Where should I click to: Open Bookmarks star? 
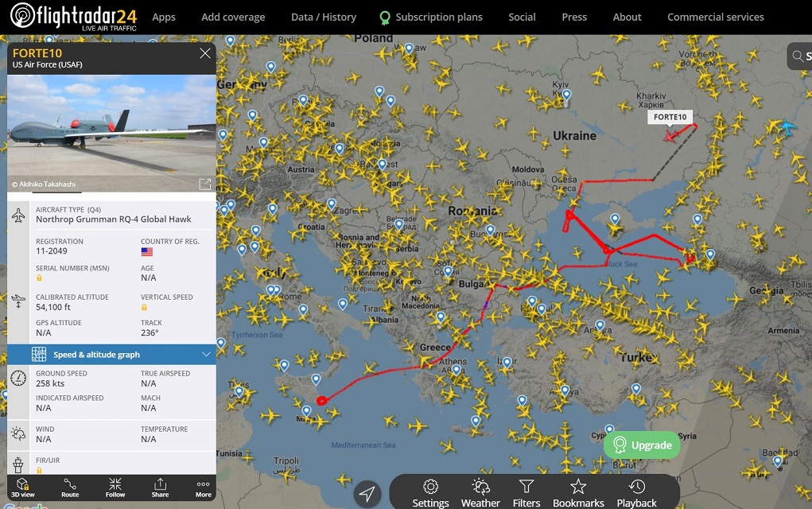point(578,493)
